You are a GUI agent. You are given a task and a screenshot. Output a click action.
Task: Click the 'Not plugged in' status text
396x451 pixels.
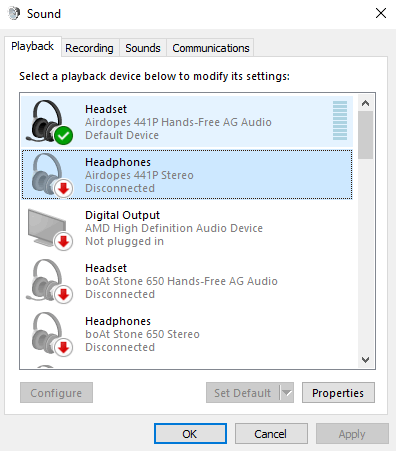[124, 241]
